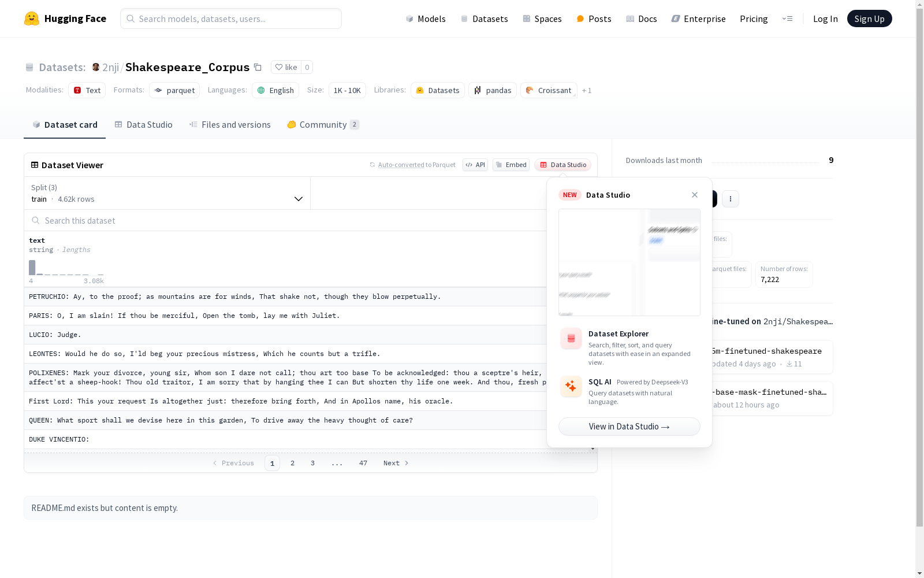The image size is (924, 578).
Task: Click the parquet format tag
Action: pyautogui.click(x=174, y=90)
